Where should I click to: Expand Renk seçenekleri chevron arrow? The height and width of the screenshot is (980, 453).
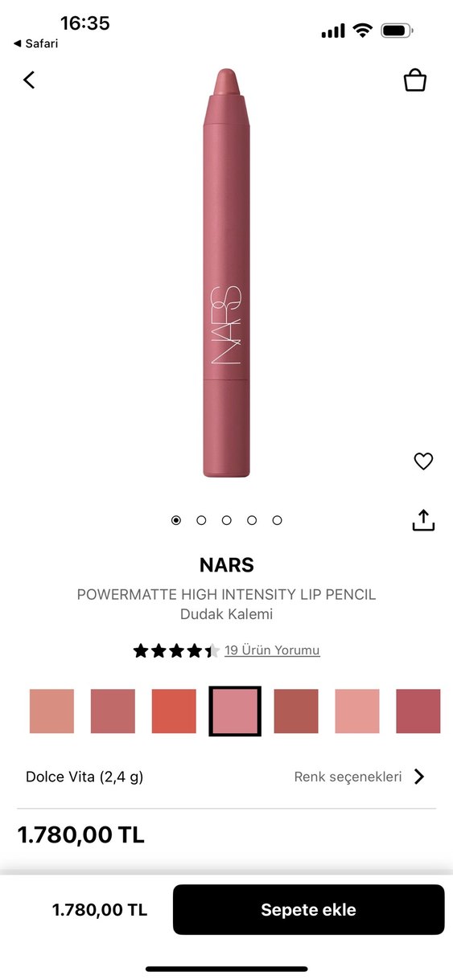(419, 777)
